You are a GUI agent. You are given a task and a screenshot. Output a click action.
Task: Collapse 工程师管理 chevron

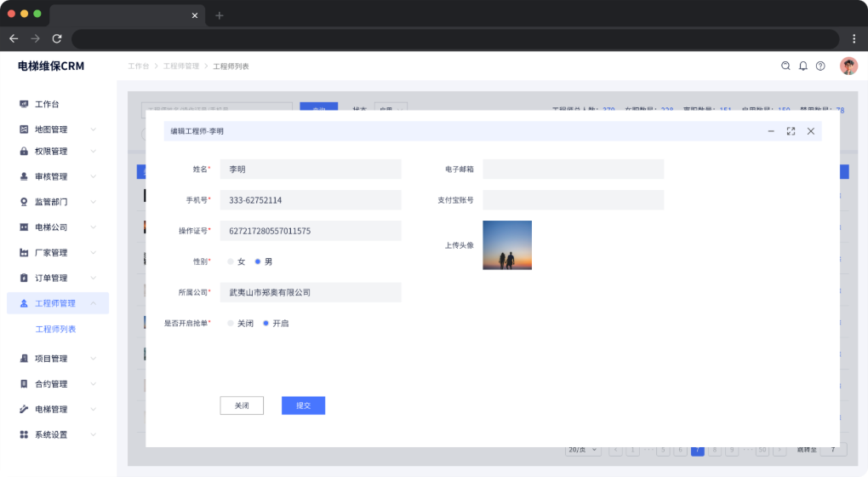[x=93, y=303]
